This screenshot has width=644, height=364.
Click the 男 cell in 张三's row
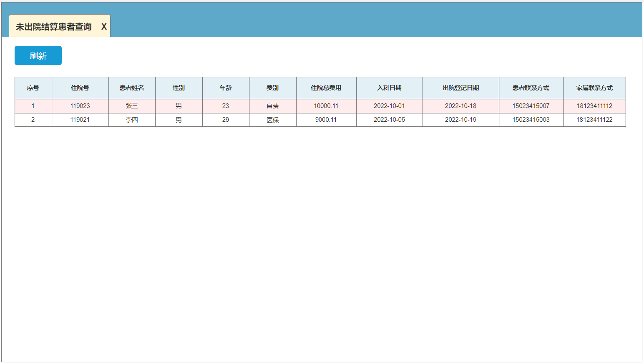click(x=179, y=106)
